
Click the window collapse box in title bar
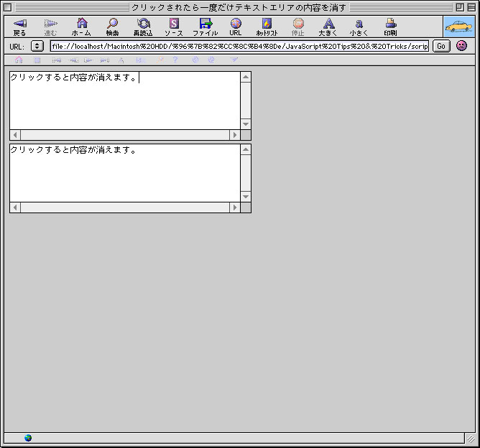pyautogui.click(x=471, y=7)
